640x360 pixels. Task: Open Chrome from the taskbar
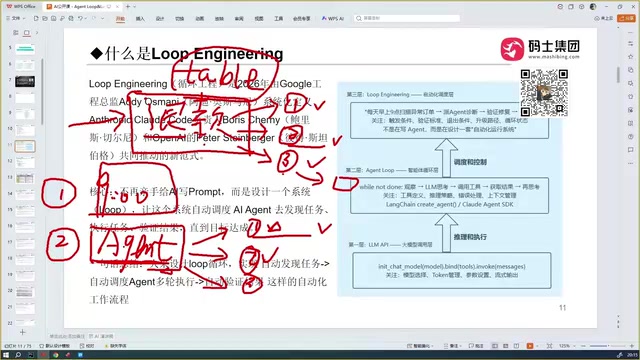(x=55, y=355)
